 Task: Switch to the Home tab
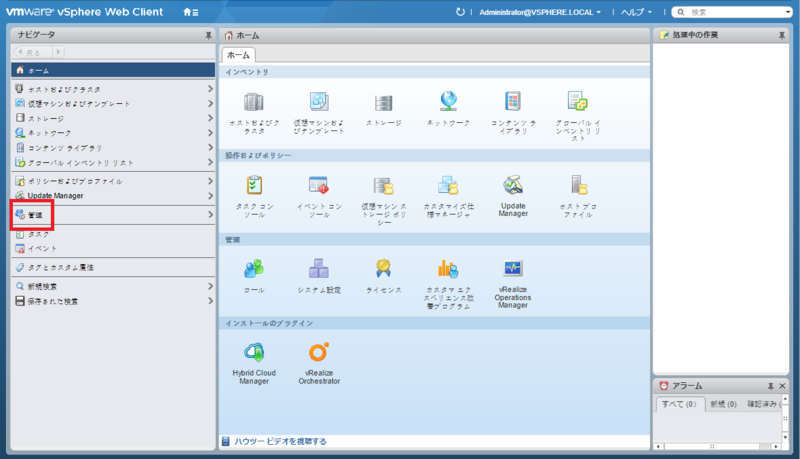(x=238, y=55)
